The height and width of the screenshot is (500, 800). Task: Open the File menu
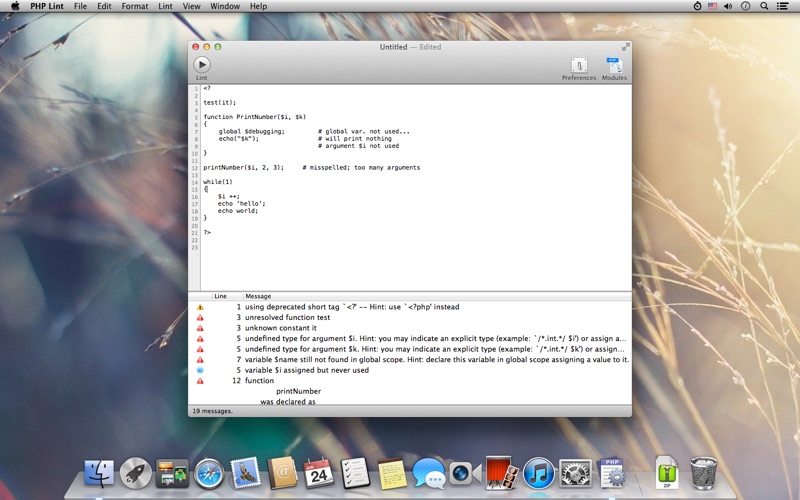(80, 6)
